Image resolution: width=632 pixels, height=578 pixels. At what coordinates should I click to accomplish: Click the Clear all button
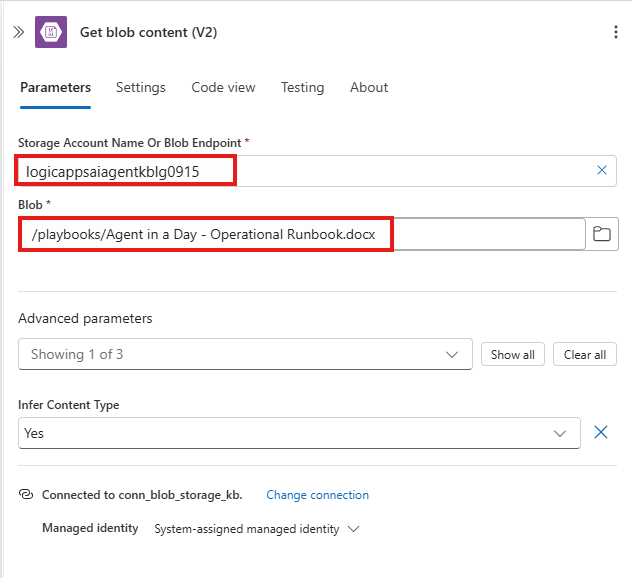click(585, 355)
